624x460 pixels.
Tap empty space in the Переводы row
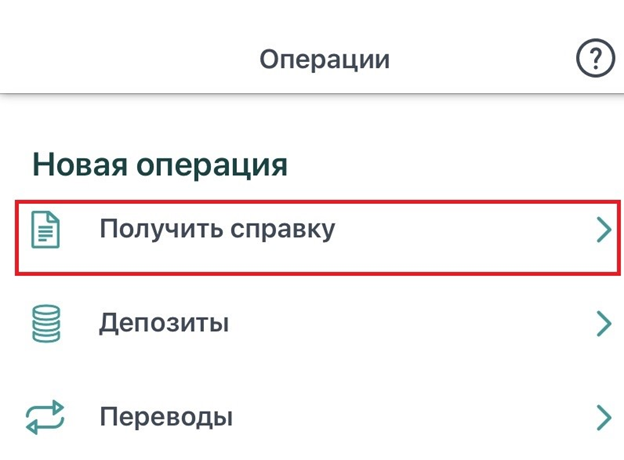(420, 415)
